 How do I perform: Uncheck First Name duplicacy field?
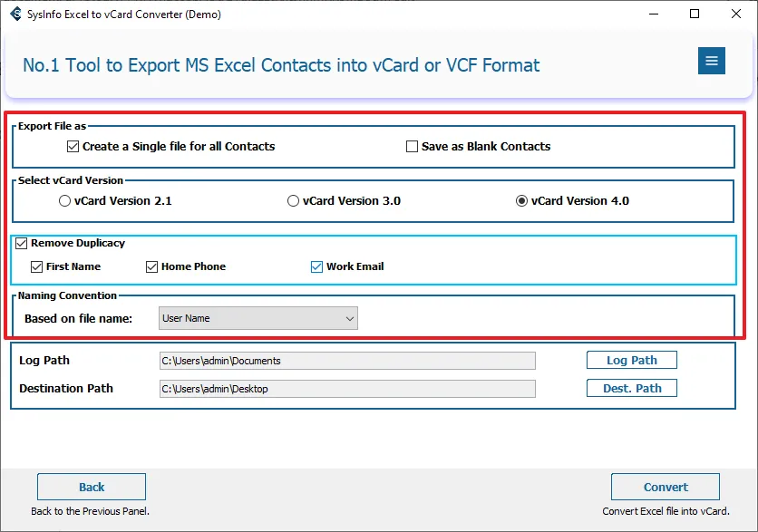coord(37,266)
